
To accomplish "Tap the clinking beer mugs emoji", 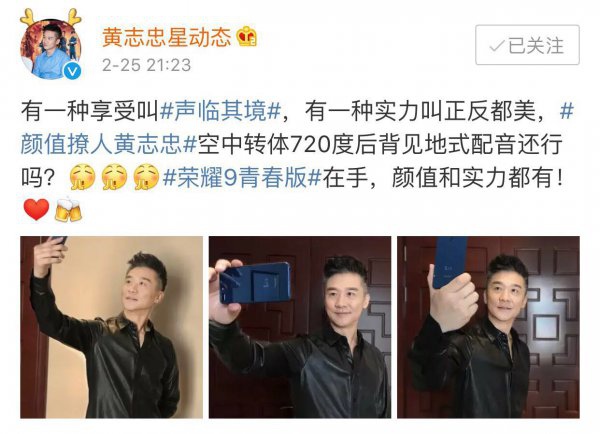I will pos(68,210).
